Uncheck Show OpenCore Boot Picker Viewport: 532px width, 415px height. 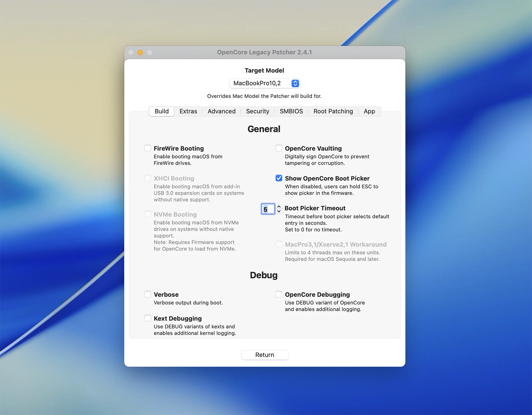click(279, 178)
